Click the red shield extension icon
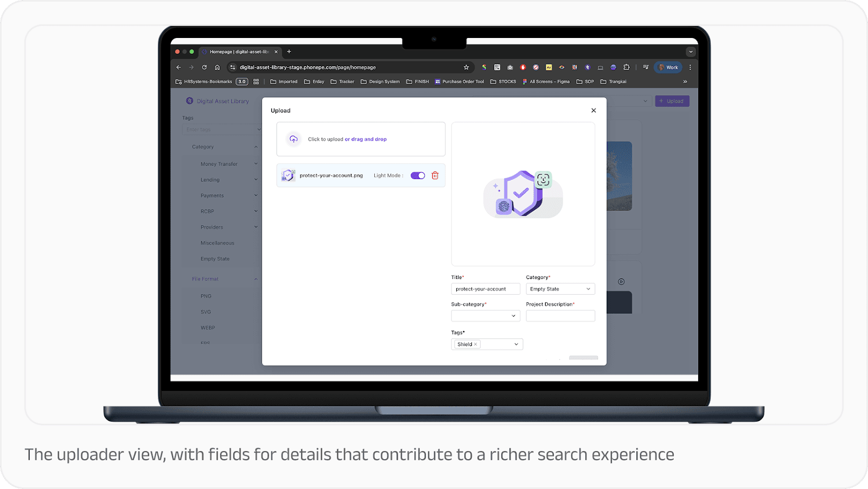Viewport: 868px width, 489px height. [523, 67]
